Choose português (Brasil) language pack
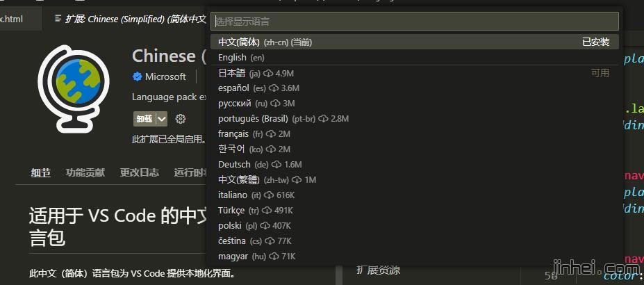Screen dimensions: 644x285 pos(415,119)
